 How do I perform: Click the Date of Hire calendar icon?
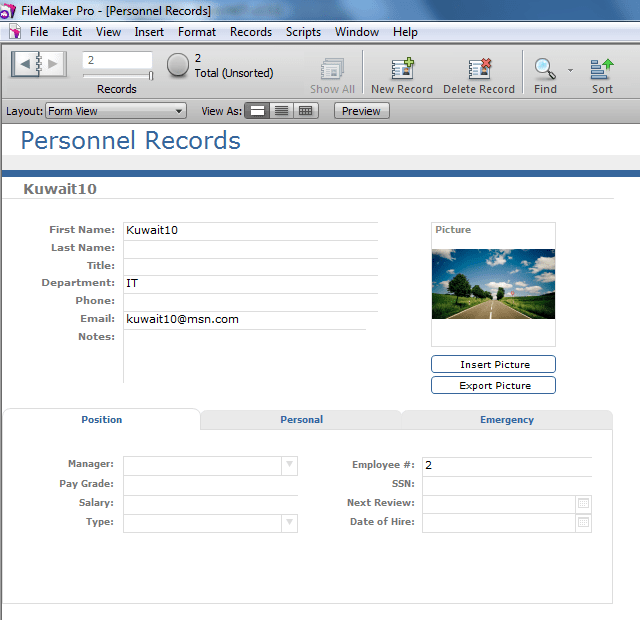click(584, 523)
